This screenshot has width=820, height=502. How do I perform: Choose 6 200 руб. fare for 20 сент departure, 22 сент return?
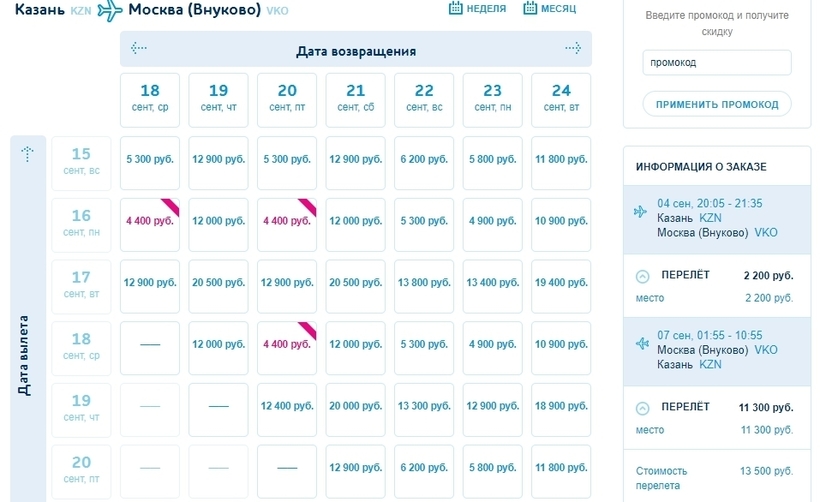tap(424, 467)
